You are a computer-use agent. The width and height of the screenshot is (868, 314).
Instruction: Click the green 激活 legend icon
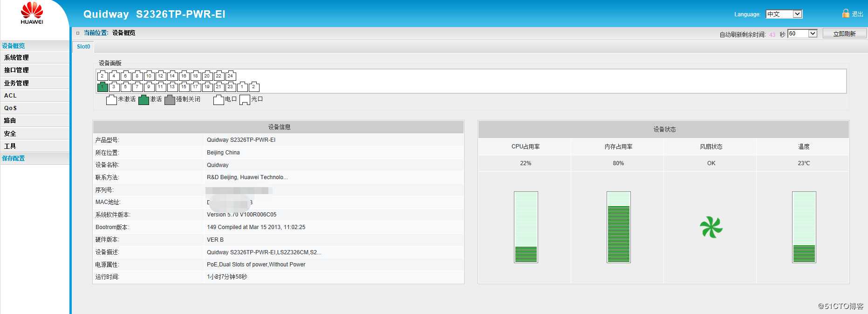[144, 99]
